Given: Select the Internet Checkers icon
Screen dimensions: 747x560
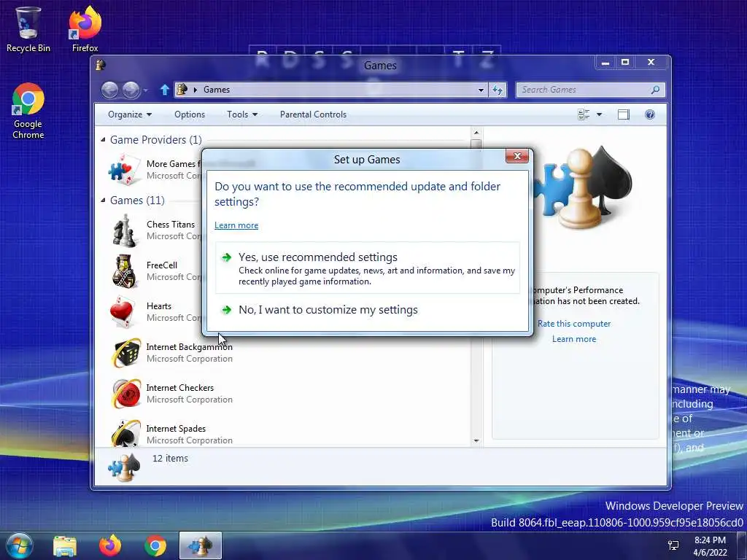Looking at the screenshot, I should pos(125,394).
